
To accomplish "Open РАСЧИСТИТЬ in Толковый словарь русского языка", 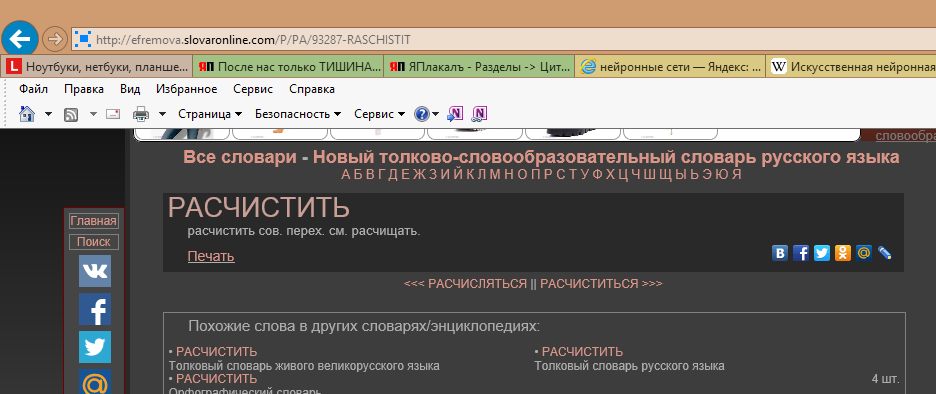I will tap(582, 352).
